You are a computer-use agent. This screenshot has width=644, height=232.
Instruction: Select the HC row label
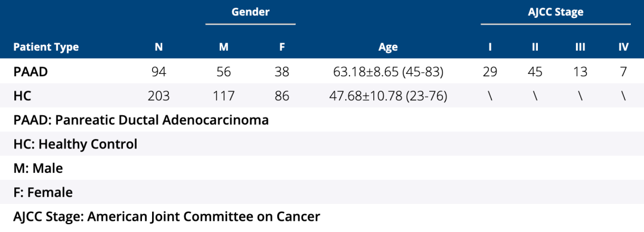point(22,96)
